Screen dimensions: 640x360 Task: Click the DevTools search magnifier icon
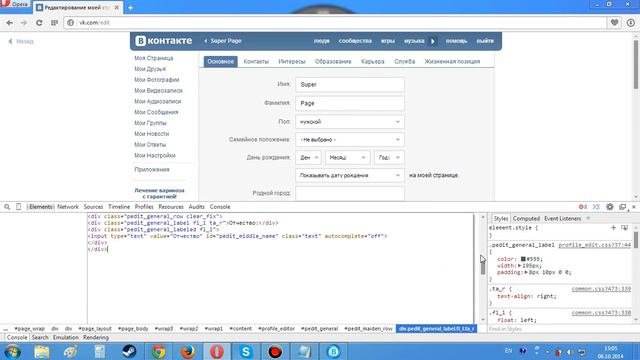[7, 207]
